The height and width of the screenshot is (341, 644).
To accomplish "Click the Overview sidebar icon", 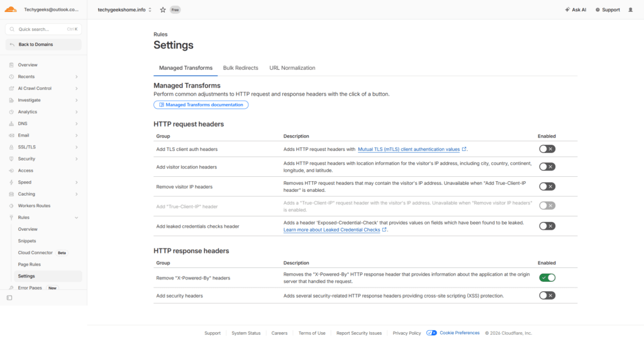I will [11, 65].
